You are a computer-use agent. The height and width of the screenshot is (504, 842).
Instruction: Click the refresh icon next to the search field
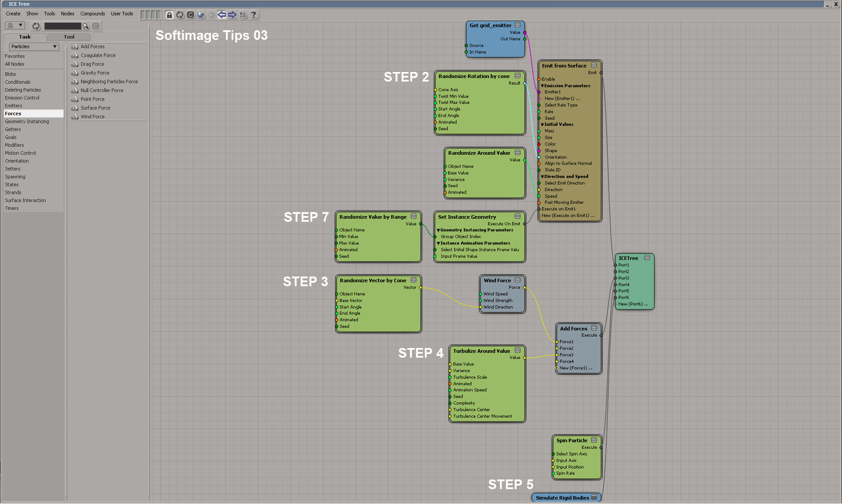click(36, 26)
